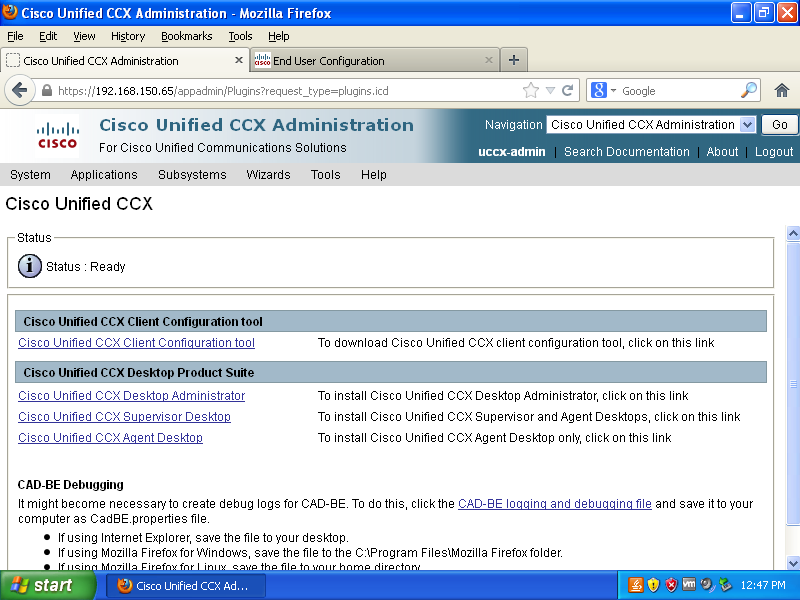Open the About link
Viewport: 800px width, 600px height.
pyautogui.click(x=722, y=152)
